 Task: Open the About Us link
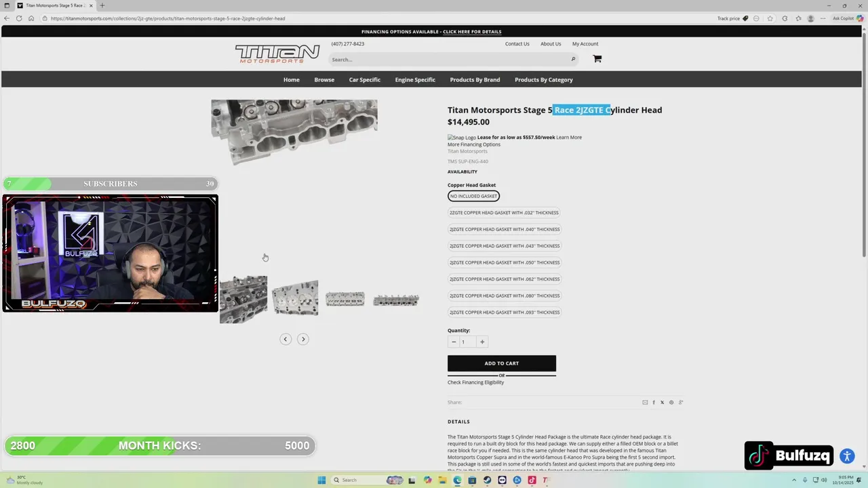tap(551, 44)
